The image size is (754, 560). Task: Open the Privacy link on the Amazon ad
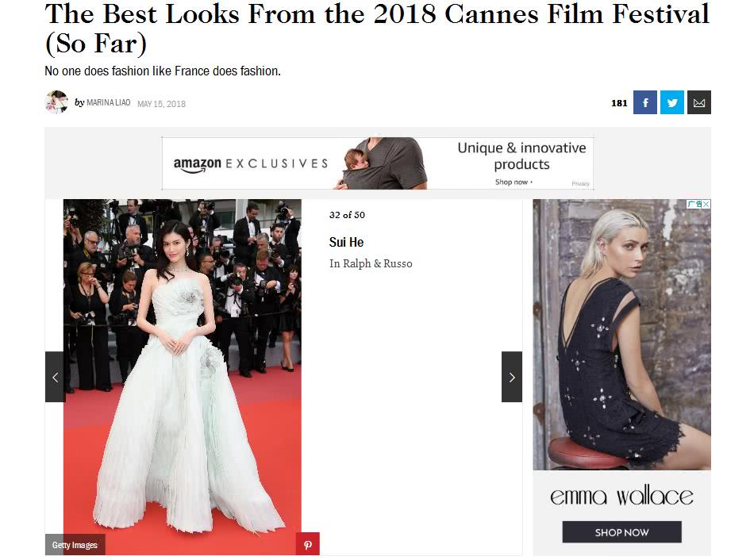580,183
